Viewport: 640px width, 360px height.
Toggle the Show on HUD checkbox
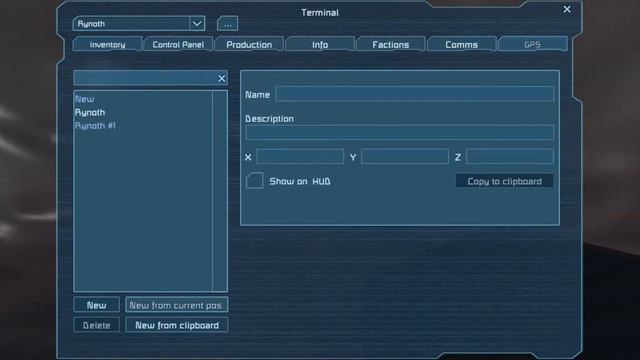[254, 181]
